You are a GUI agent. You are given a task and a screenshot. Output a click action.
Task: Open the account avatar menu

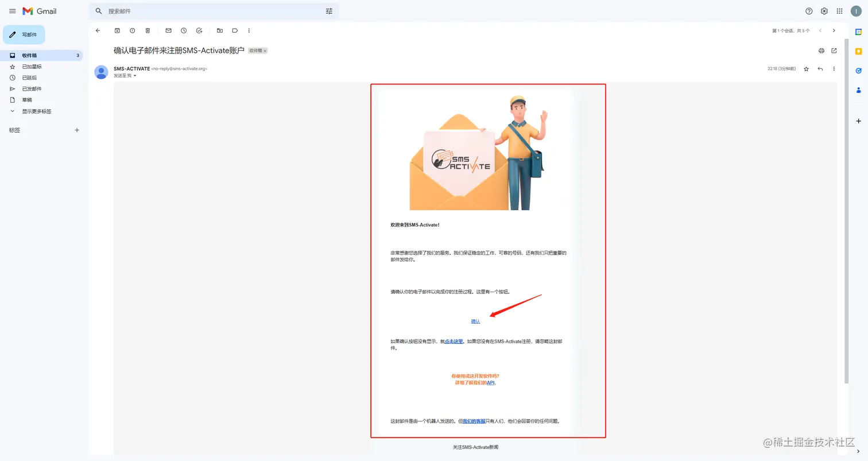(x=855, y=11)
